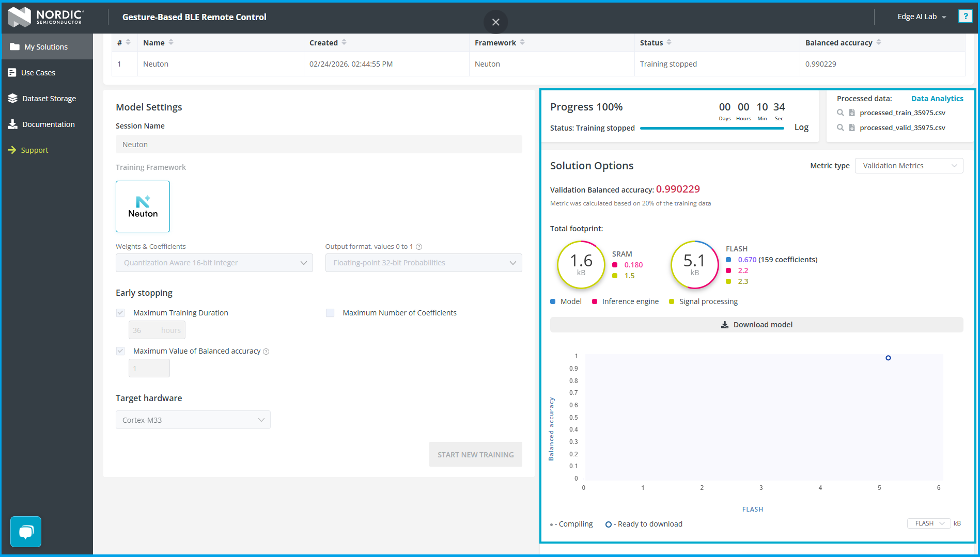Open the Edge AI Lab account menu
Image resolution: width=980 pixels, height=557 pixels.
(x=922, y=17)
